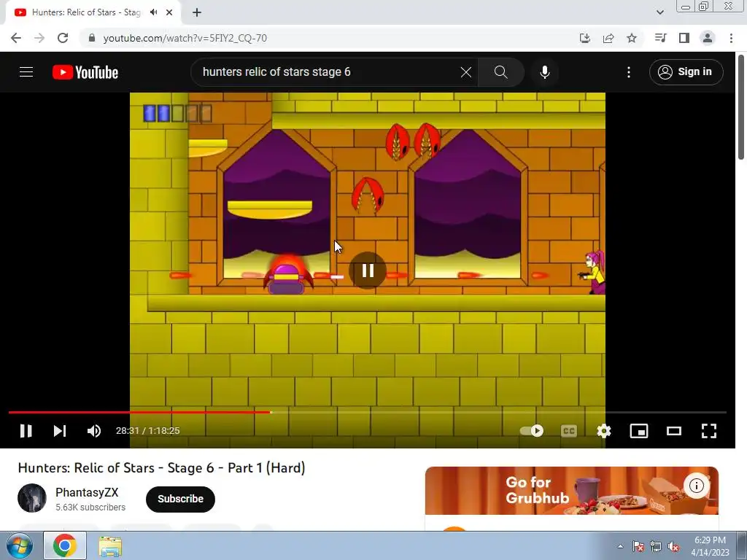Go forward in browser history
Screen dimensions: 747x560
(39, 38)
